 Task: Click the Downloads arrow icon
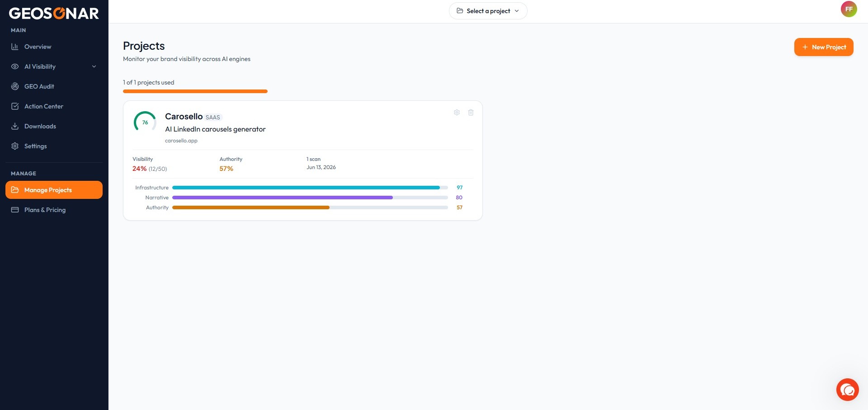(x=15, y=126)
